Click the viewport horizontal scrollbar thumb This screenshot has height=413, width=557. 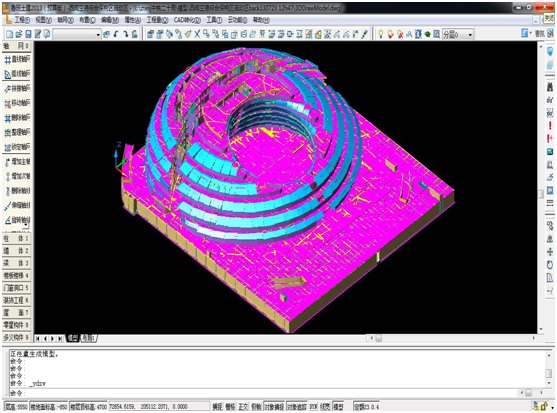click(x=379, y=338)
